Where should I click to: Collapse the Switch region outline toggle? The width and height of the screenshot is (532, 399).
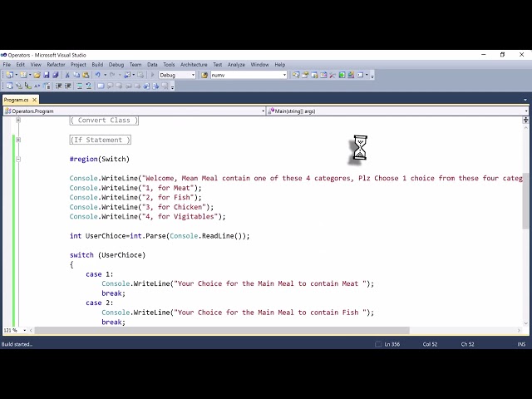point(18,159)
